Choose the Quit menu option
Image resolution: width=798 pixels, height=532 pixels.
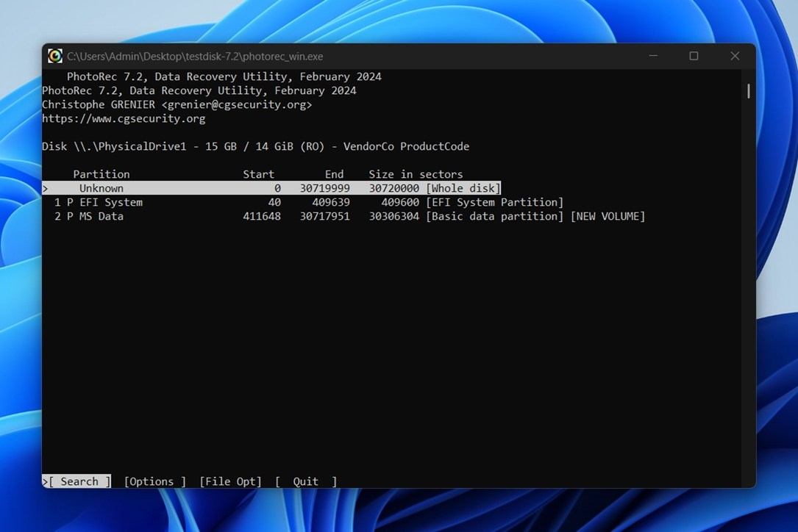(306, 481)
